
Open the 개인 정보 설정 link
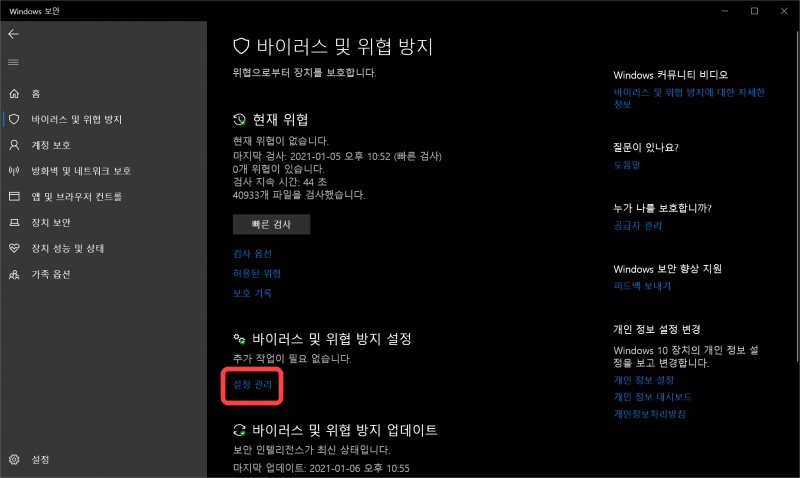(643, 380)
